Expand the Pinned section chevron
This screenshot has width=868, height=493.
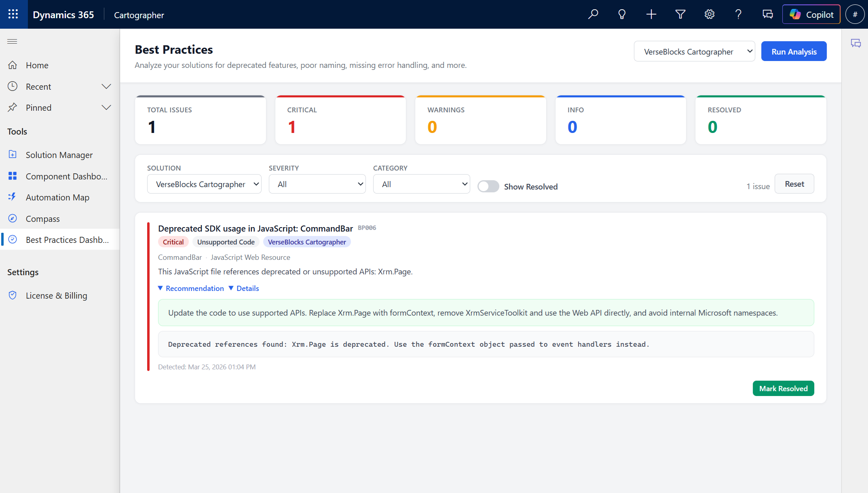pos(106,107)
